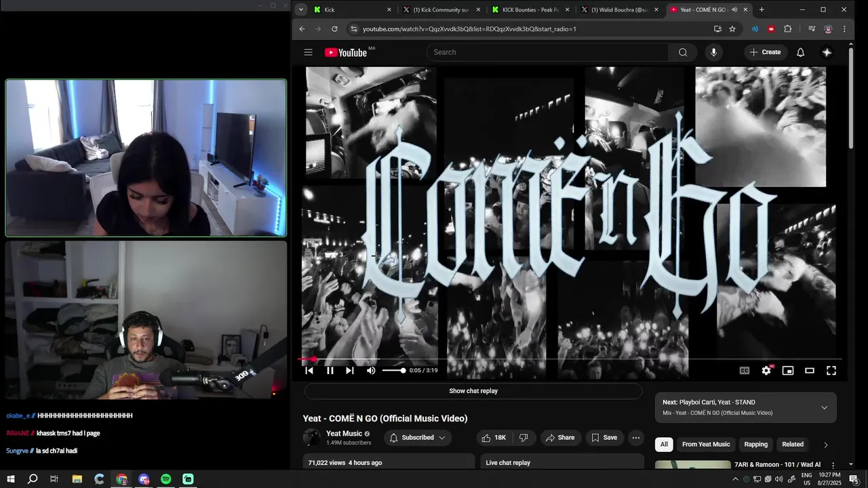
Task: Open Windows taskbar search
Action: (33, 479)
